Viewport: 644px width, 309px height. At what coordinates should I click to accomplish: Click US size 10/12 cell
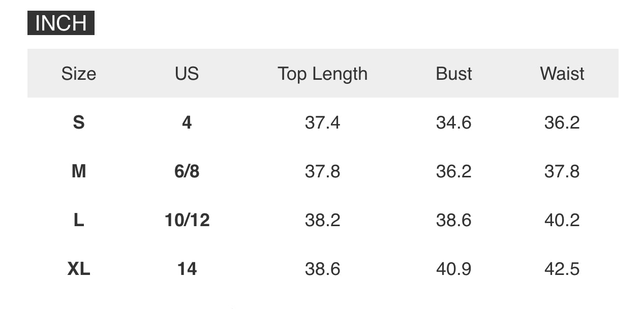pos(187,220)
